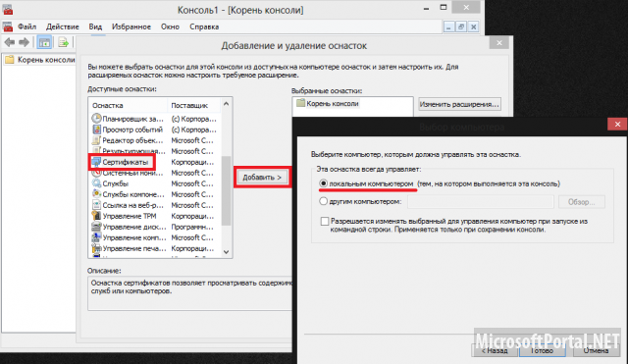Select the Управление диск... snap-in icon

[96, 227]
